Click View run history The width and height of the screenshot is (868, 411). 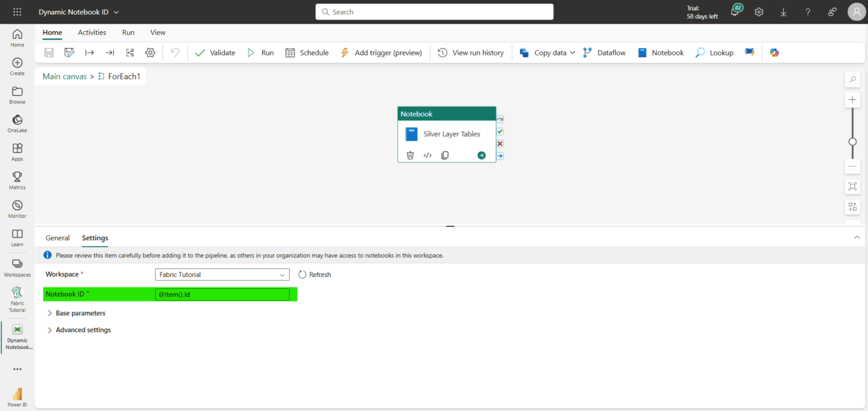pyautogui.click(x=471, y=53)
